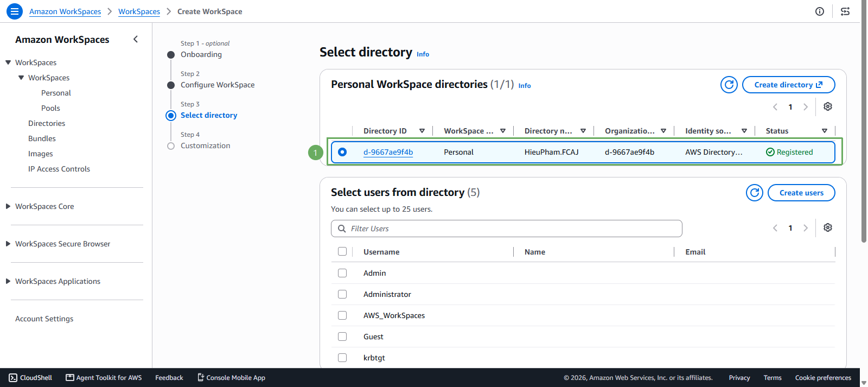Screen dimensions: 868x387
Task: Click Onboarding in the wizard steps
Action: pyautogui.click(x=201, y=54)
